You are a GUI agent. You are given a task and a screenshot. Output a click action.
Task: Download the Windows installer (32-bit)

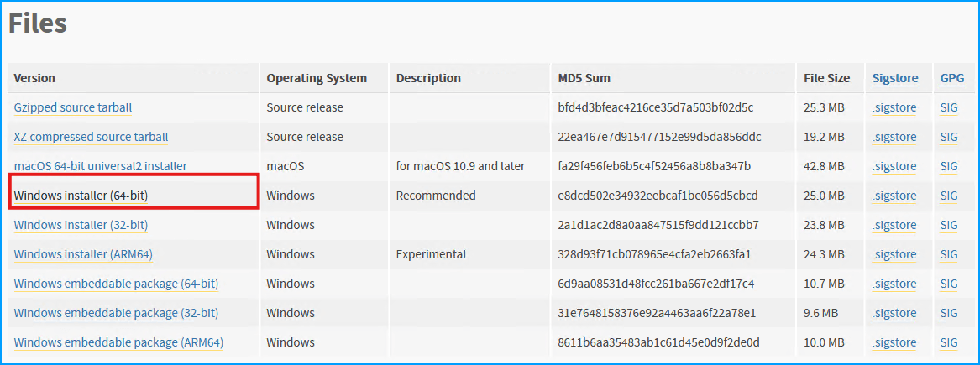pyautogui.click(x=81, y=225)
